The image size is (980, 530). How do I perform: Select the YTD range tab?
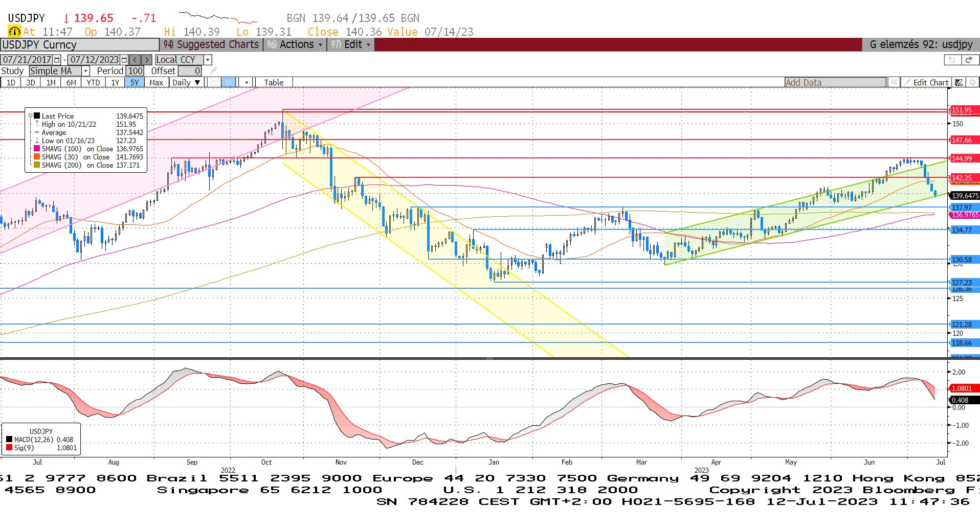tap(93, 82)
